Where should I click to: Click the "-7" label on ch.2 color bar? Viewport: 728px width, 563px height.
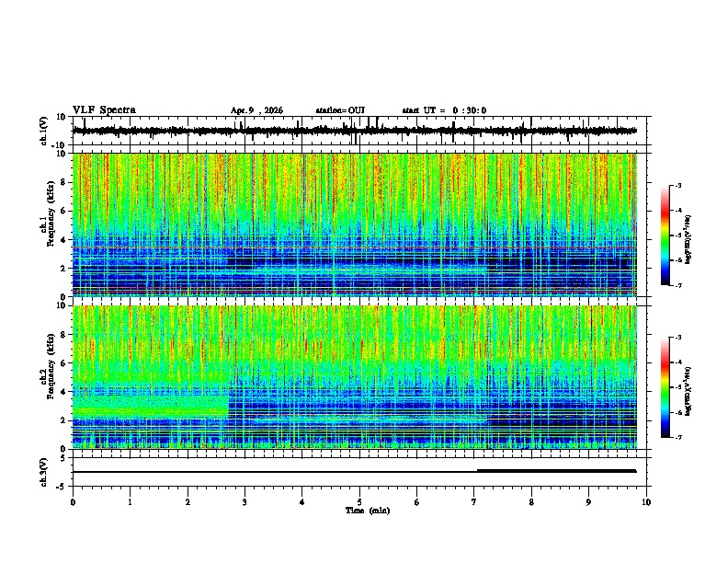click(678, 437)
